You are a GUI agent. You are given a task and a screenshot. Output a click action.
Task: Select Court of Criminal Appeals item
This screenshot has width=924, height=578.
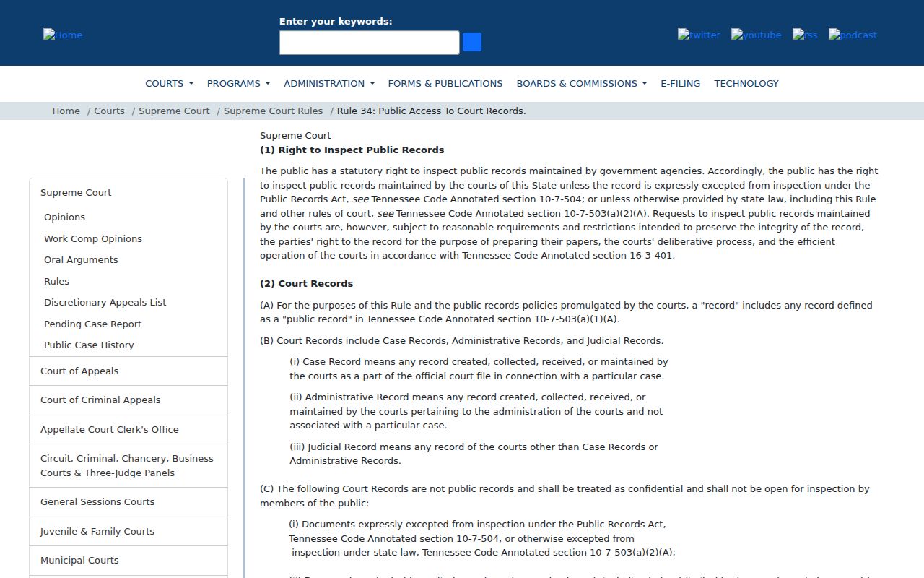pos(128,400)
